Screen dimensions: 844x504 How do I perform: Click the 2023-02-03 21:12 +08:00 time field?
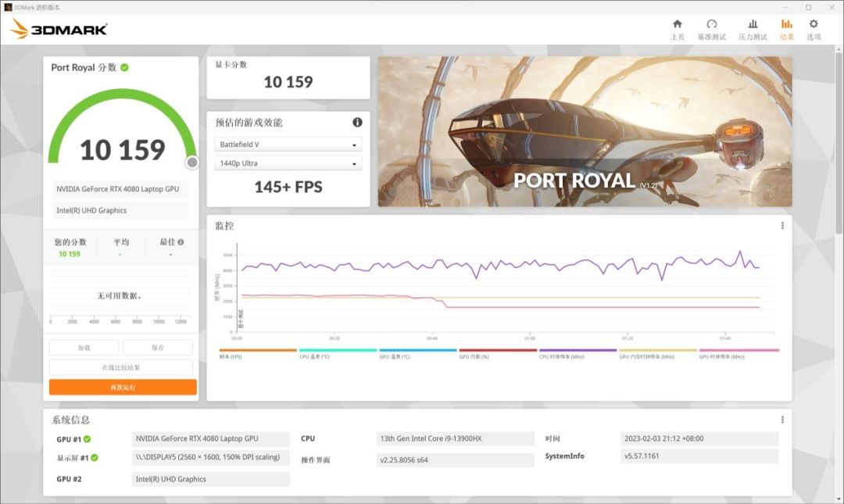(699, 438)
